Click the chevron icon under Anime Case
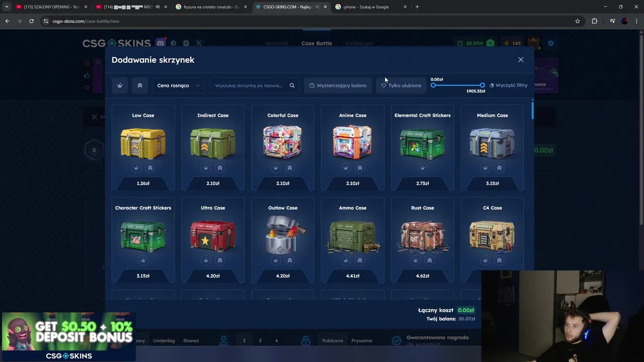The image size is (644, 362). pyautogui.click(x=360, y=168)
